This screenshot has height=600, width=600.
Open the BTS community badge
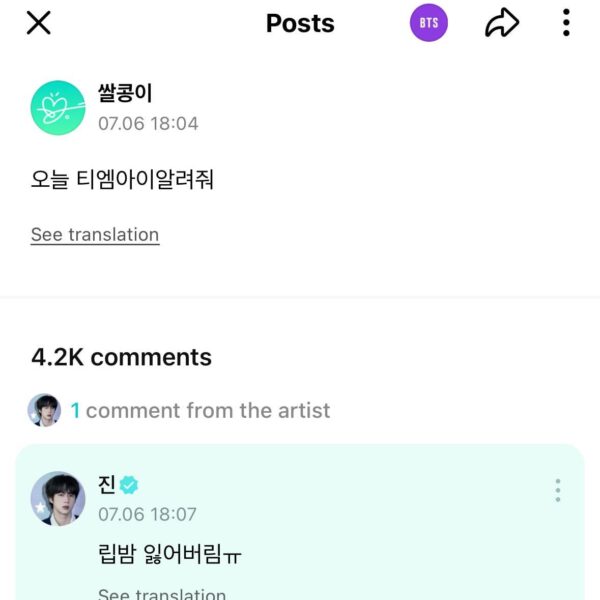click(429, 23)
